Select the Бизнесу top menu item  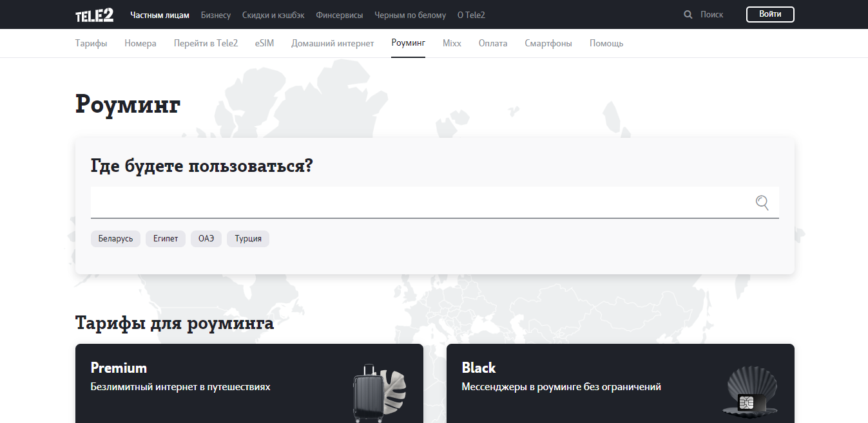pos(215,15)
